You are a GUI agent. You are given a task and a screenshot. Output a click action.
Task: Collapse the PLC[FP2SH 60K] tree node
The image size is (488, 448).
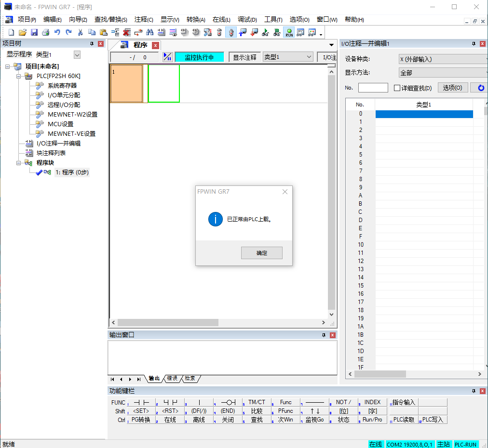[x=19, y=76]
